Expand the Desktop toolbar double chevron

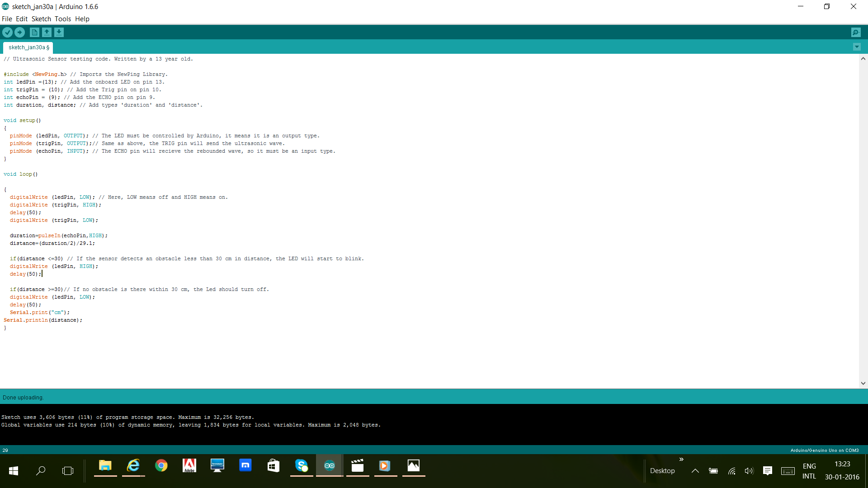click(681, 459)
